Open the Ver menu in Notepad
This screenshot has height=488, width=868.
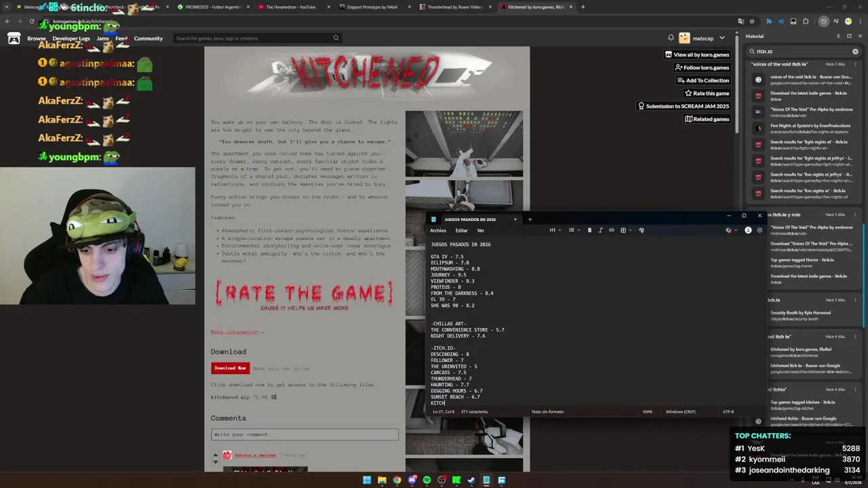pyautogui.click(x=481, y=230)
